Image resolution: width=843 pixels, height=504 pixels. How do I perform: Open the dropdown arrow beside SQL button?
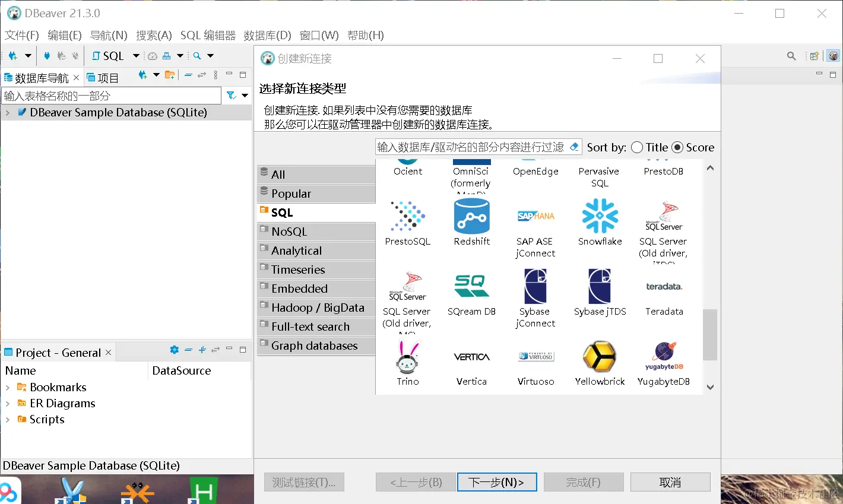tap(136, 56)
